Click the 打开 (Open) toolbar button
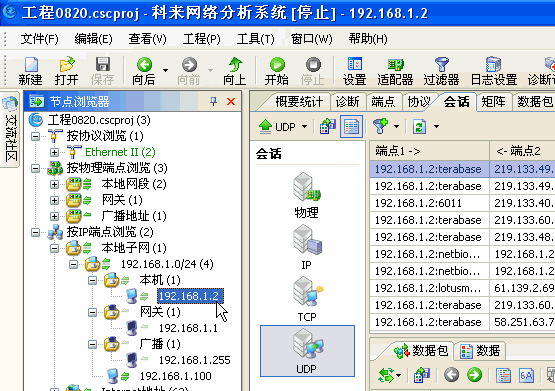Image resolution: width=555 pixels, height=391 pixels. coord(67,71)
